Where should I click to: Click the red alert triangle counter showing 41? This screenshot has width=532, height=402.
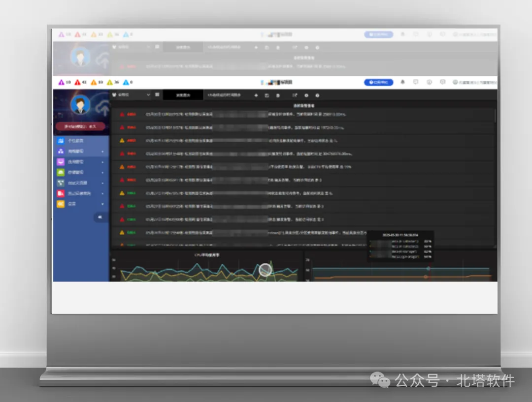[x=80, y=82]
